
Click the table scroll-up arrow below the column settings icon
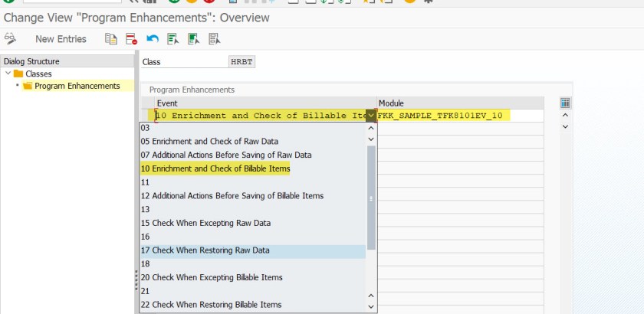pos(565,116)
